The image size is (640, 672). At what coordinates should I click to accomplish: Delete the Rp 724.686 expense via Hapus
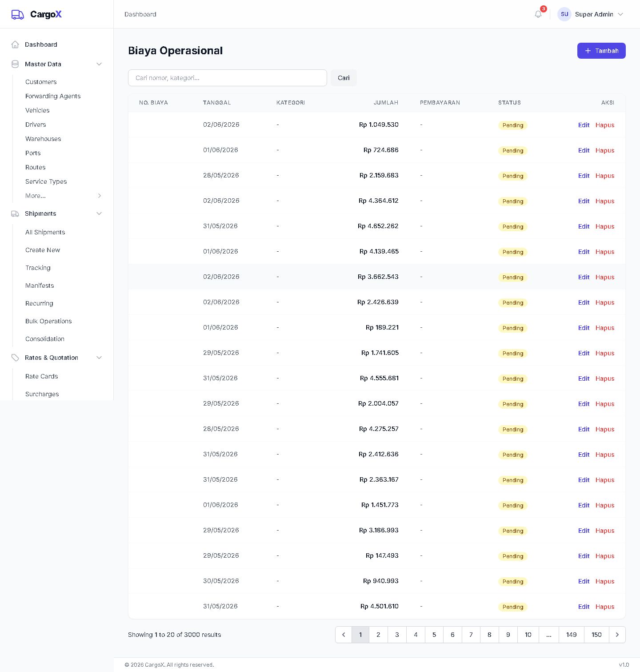pos(605,150)
